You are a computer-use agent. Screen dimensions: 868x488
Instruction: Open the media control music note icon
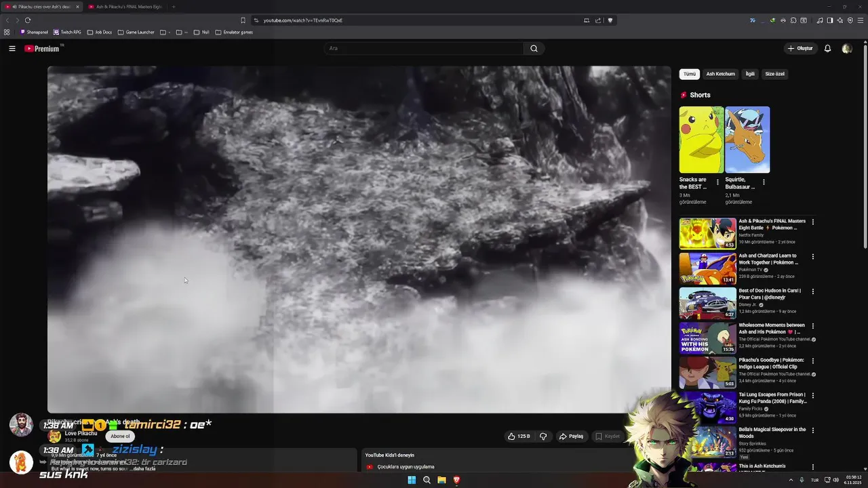tap(820, 20)
